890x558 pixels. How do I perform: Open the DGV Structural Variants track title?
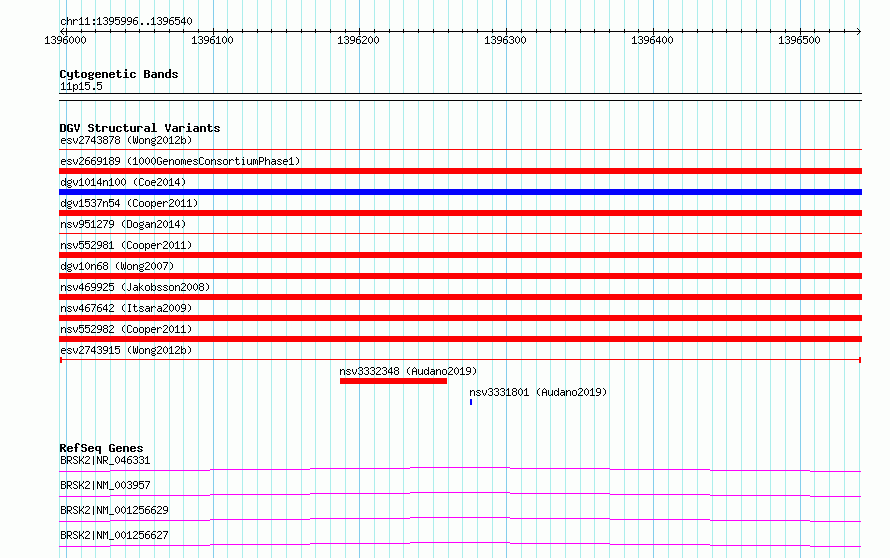click(140, 128)
